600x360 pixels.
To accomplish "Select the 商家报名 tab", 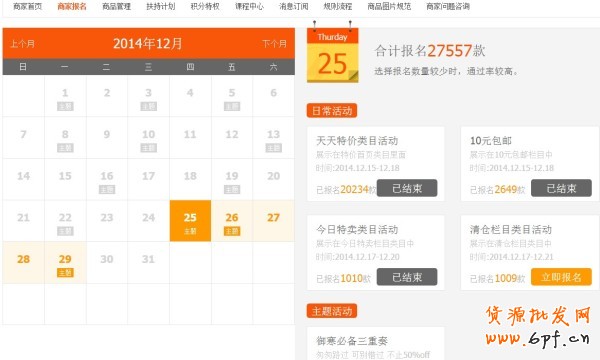I will [x=72, y=7].
